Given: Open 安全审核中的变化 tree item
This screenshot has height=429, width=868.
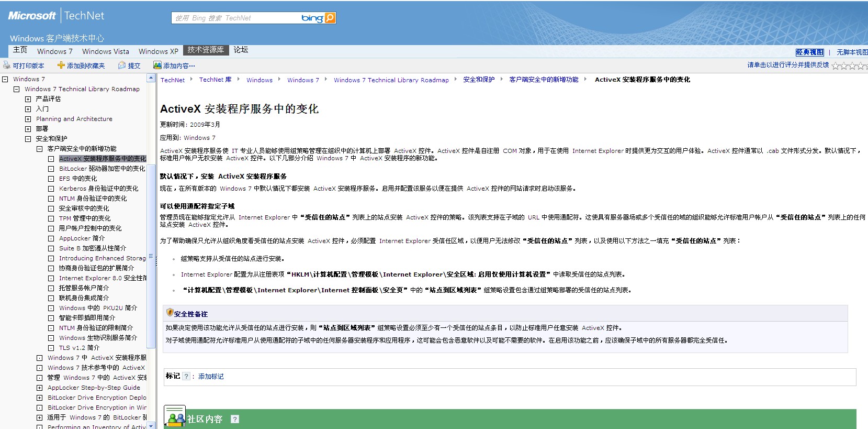Looking at the screenshot, I should coord(84,208).
